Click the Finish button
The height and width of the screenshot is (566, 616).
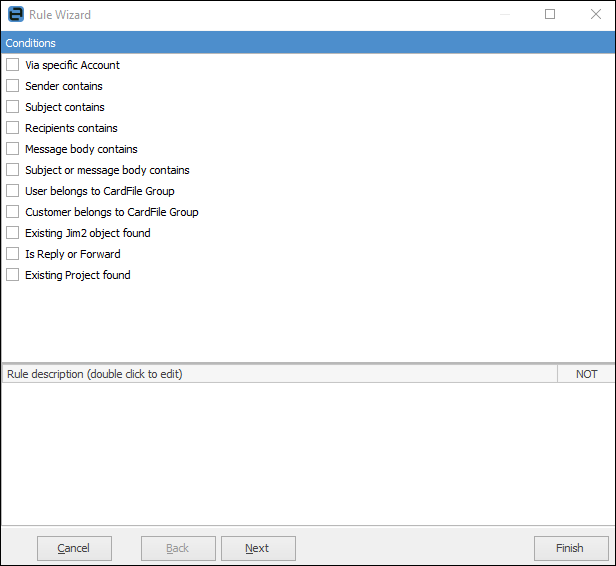pos(571,548)
